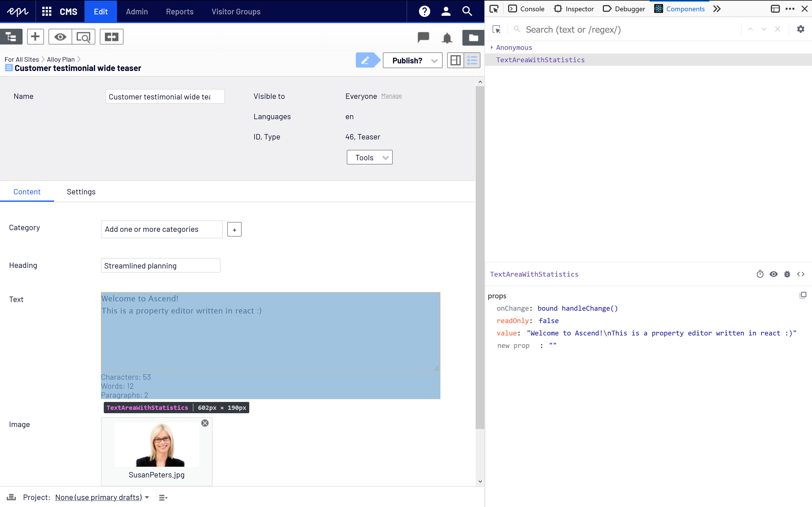This screenshot has width=812, height=507.
Task: Open the Components panel settings gear
Action: [x=801, y=29]
